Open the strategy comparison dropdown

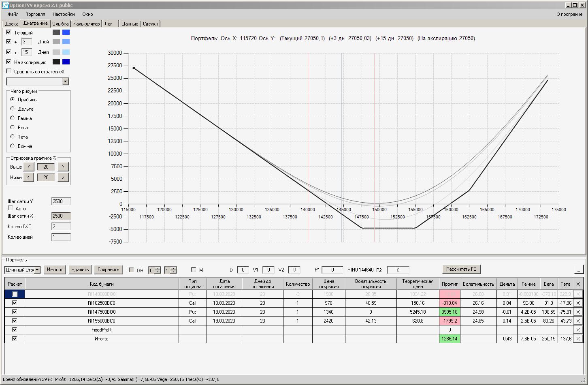66,81
